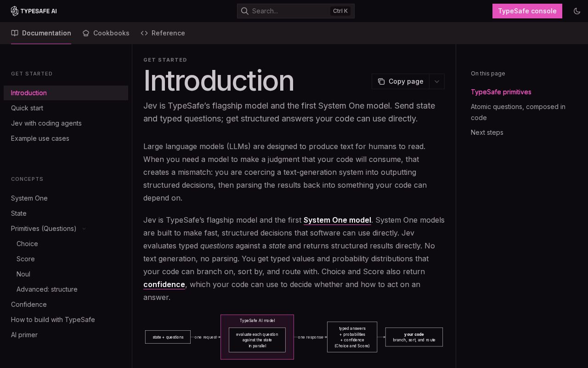Click the Copy page button
This screenshot has height=368, width=588.
pyautogui.click(x=401, y=81)
